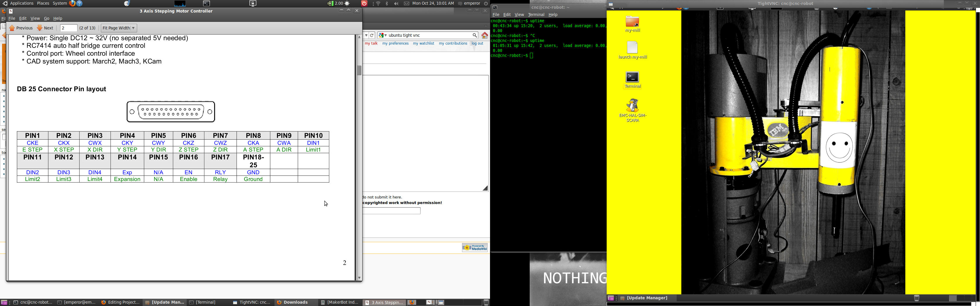Click the CKX cell under PIN2
Image resolution: width=980 pixels, height=306 pixels.
click(64, 143)
